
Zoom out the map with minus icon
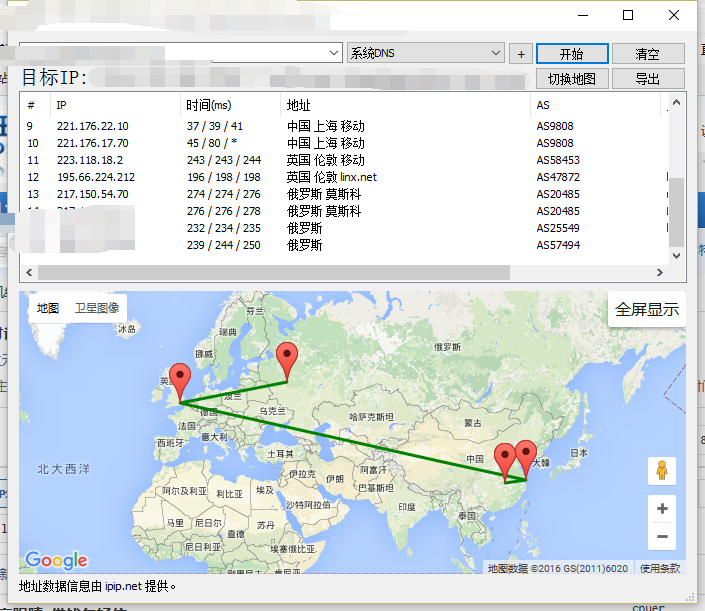[662, 537]
